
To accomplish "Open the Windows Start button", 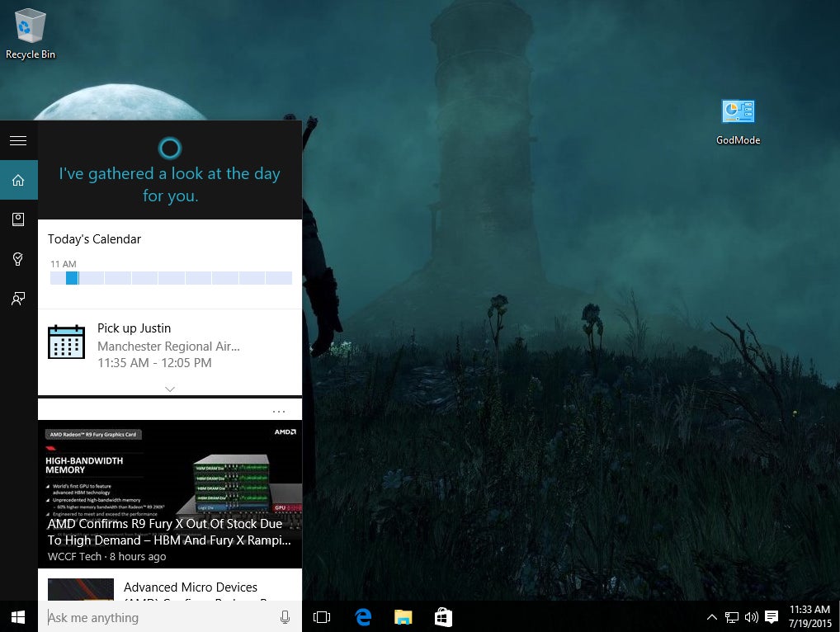I will point(18,617).
